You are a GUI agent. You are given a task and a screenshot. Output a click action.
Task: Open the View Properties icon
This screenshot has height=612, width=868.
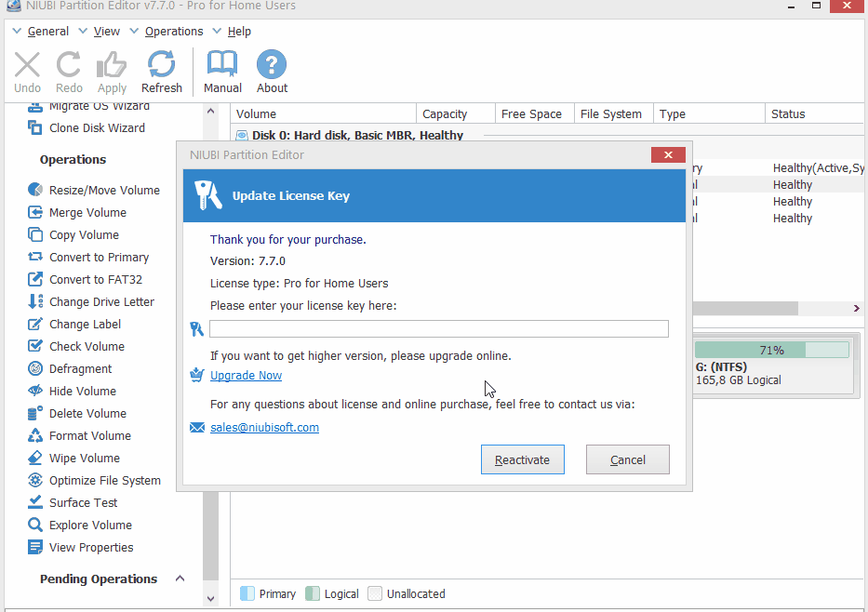[34, 547]
